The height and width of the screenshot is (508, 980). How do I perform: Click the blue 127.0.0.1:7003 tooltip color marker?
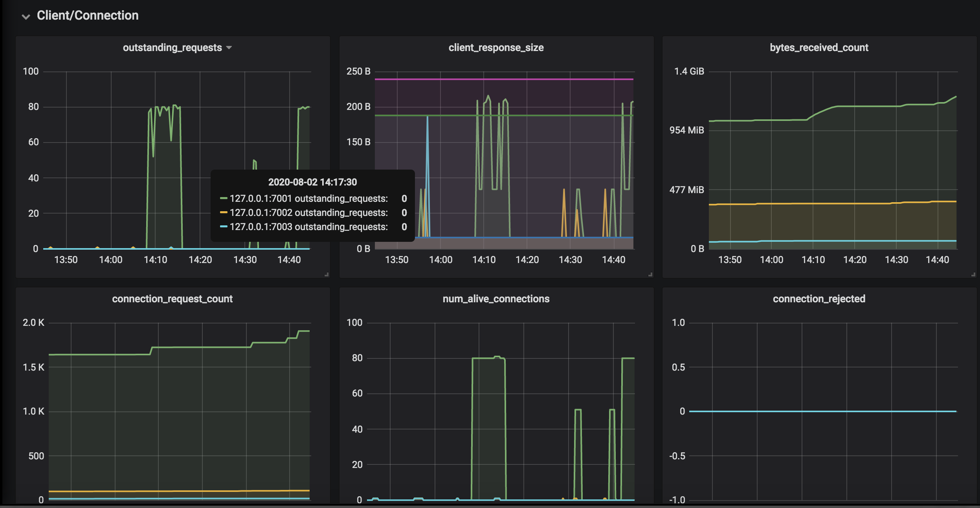tap(224, 227)
